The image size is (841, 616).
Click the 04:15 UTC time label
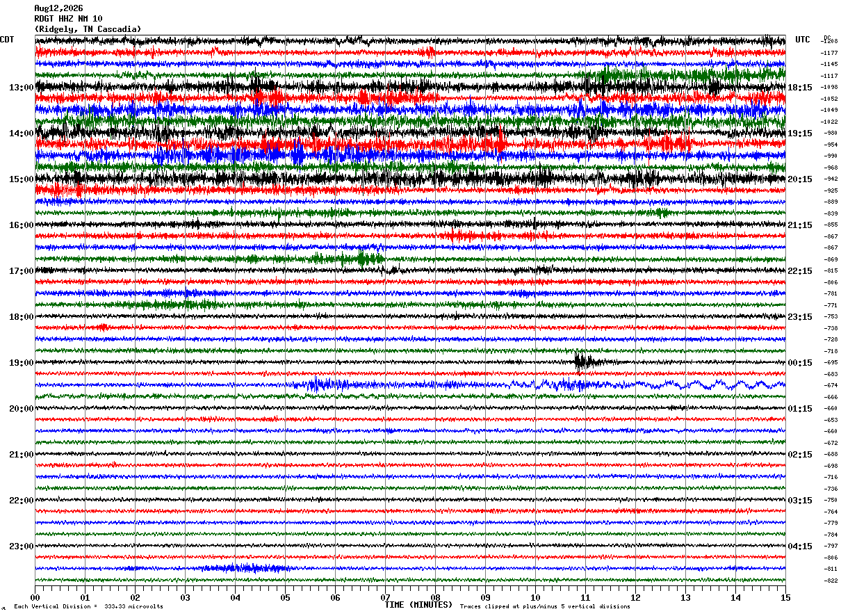pos(800,546)
